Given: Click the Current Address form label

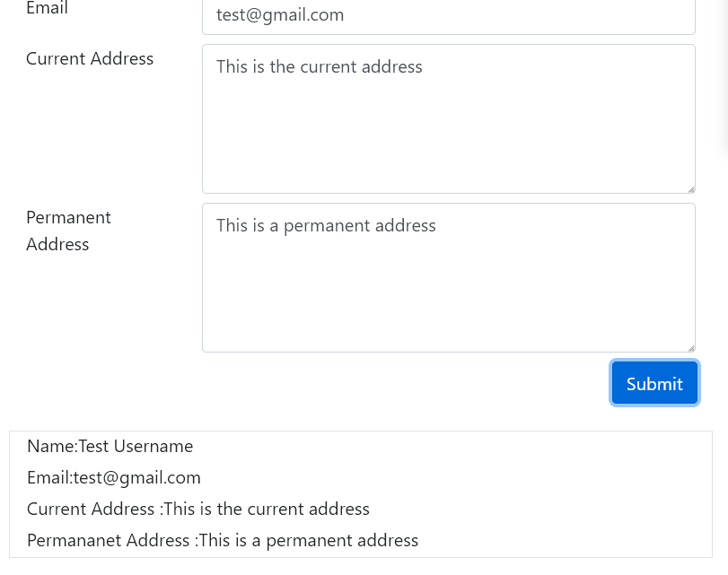Looking at the screenshot, I should point(90,59).
